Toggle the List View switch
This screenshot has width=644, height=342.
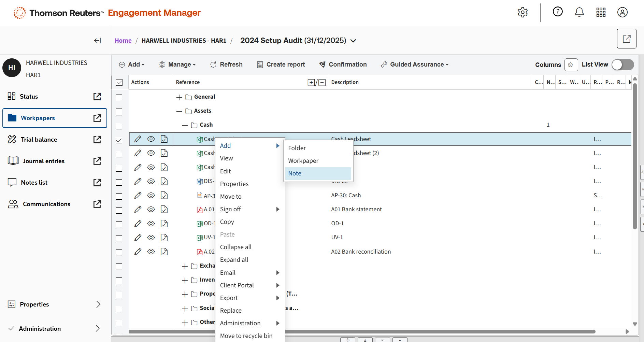(x=622, y=65)
